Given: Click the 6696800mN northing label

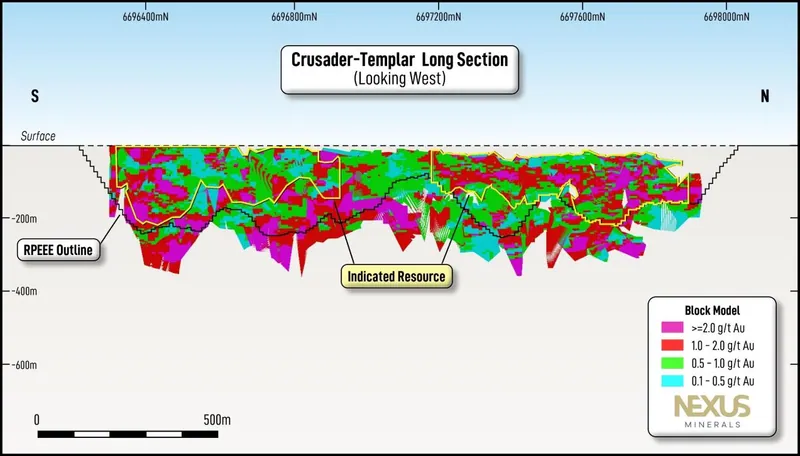Looking at the screenshot, I should pos(294,17).
